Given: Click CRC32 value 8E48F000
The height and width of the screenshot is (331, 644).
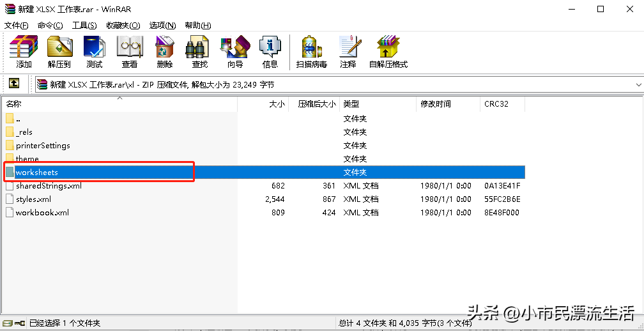Looking at the screenshot, I should [x=502, y=212].
